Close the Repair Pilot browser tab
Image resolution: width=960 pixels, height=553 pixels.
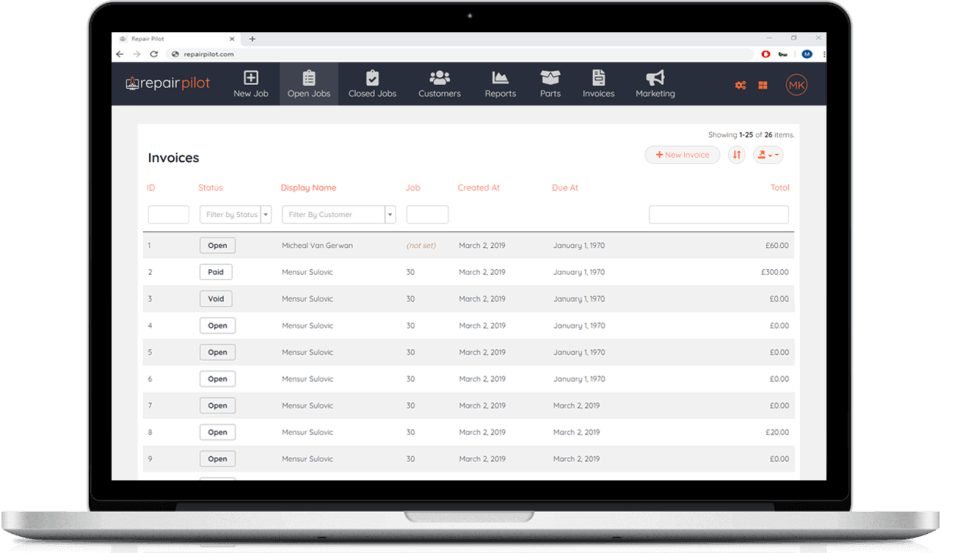click(x=232, y=39)
